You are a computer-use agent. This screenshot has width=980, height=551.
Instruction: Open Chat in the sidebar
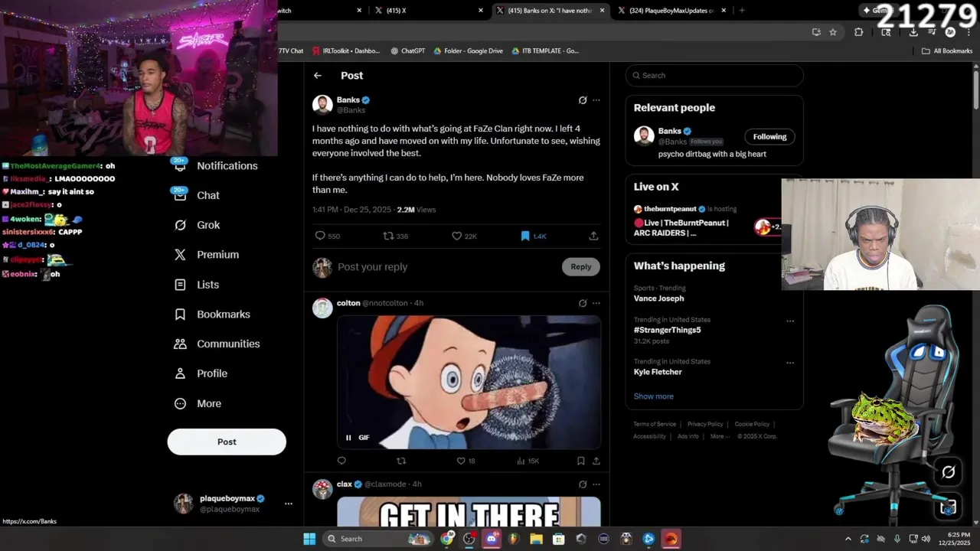pyautogui.click(x=207, y=196)
